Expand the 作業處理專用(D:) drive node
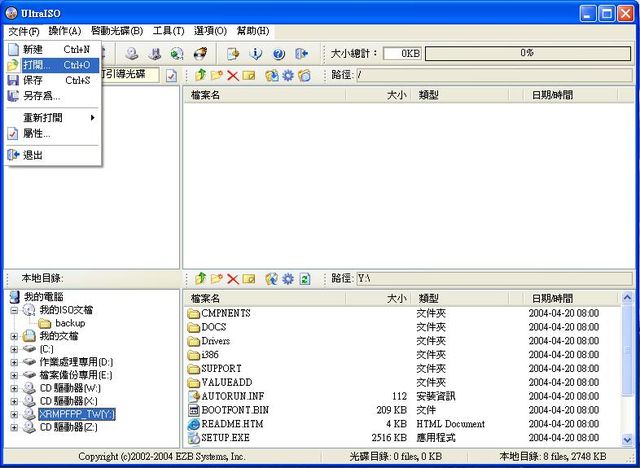 [14, 362]
